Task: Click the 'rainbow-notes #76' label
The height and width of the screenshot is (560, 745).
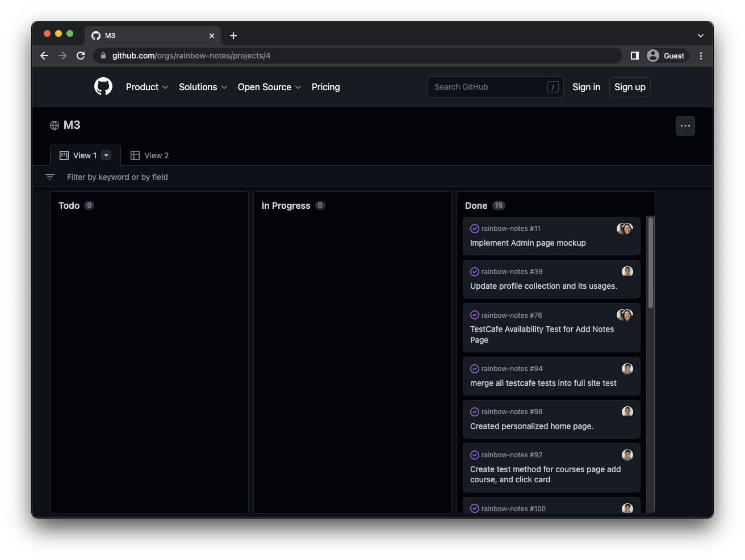Action: [512, 315]
